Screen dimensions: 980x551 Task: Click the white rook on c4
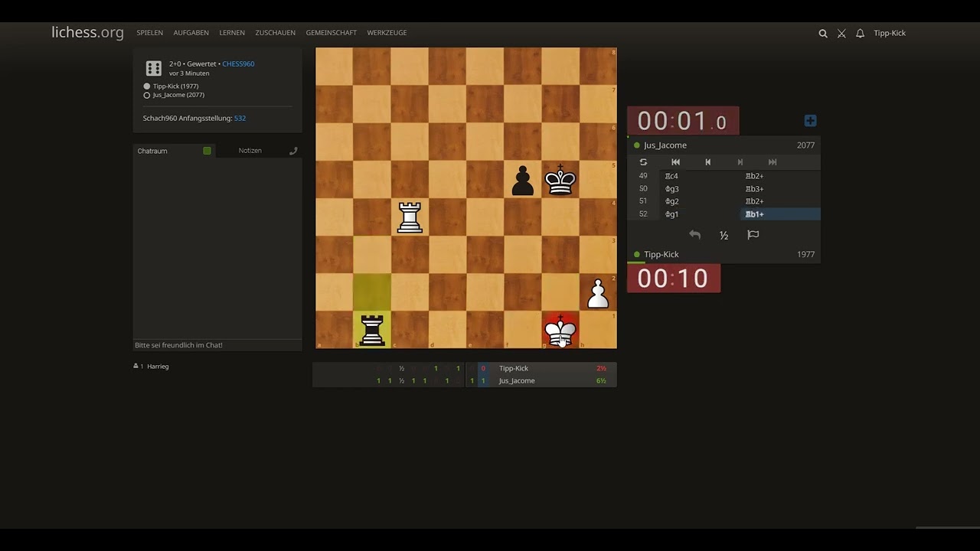tap(410, 217)
